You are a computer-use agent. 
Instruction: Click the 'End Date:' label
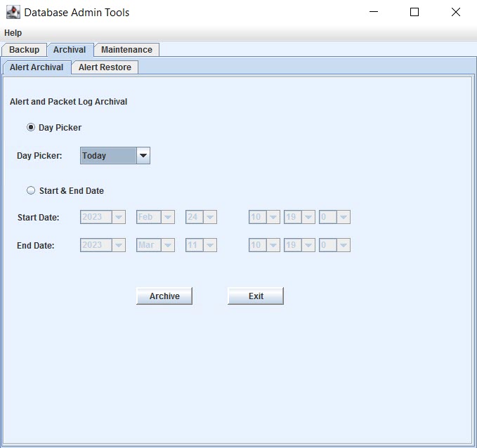tap(36, 246)
